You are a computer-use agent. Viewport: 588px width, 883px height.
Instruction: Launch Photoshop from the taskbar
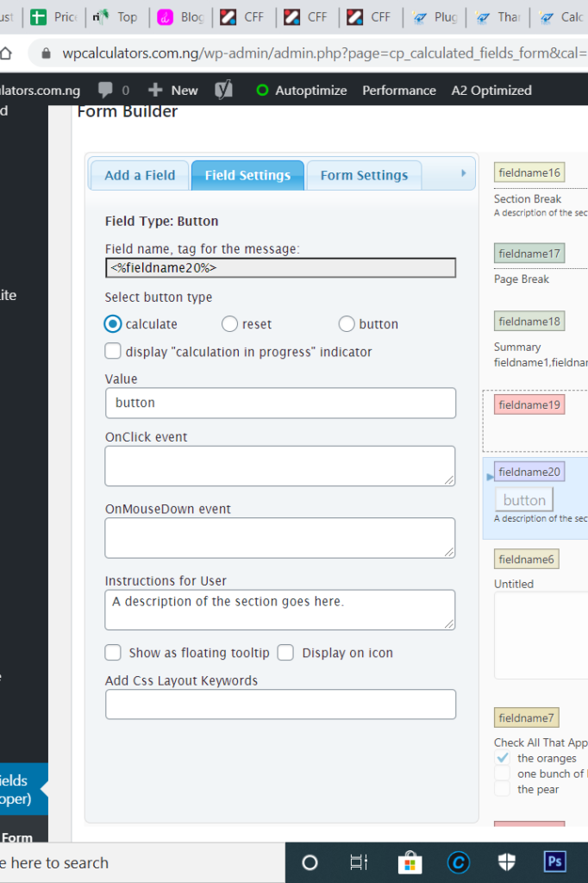pyautogui.click(x=555, y=861)
